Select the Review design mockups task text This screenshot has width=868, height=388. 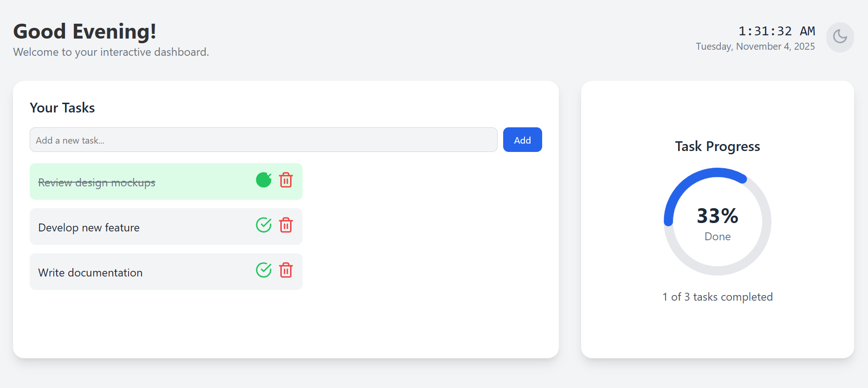[x=97, y=183]
